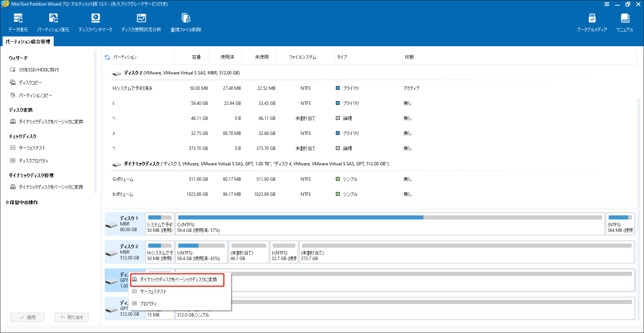Select H:システムで予約済み partition row
Screen dimensions: 644x333
click(374, 88)
